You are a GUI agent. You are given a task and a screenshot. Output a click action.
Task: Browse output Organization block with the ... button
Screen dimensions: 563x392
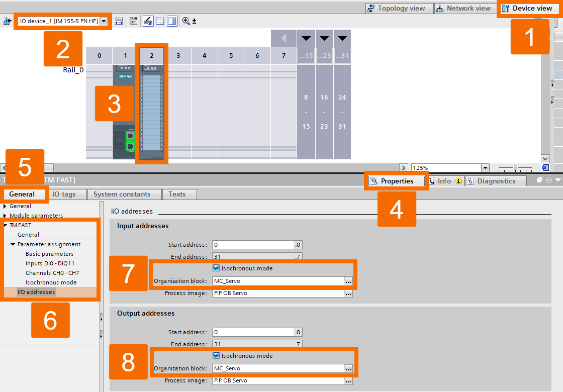(x=348, y=368)
